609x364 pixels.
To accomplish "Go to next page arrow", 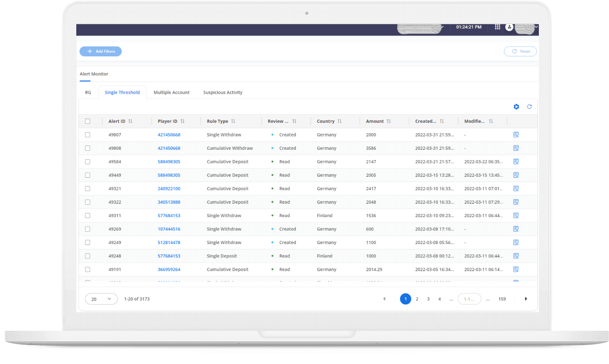I will tap(526, 299).
